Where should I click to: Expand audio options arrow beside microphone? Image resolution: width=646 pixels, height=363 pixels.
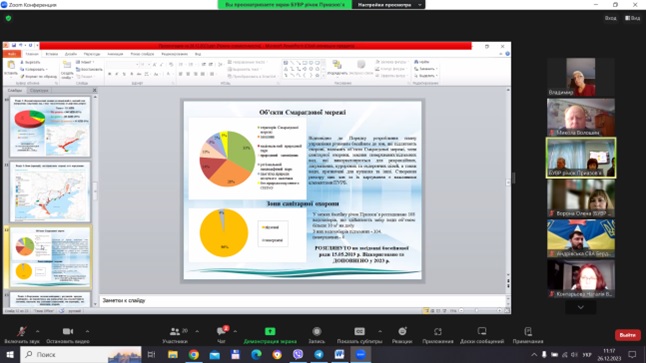click(37, 331)
